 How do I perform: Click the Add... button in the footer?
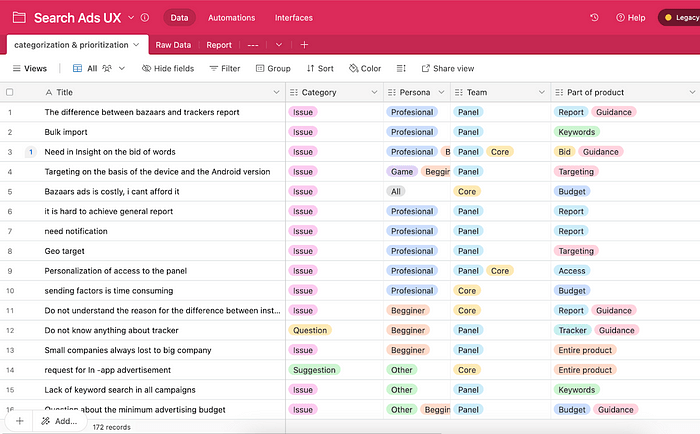59,421
